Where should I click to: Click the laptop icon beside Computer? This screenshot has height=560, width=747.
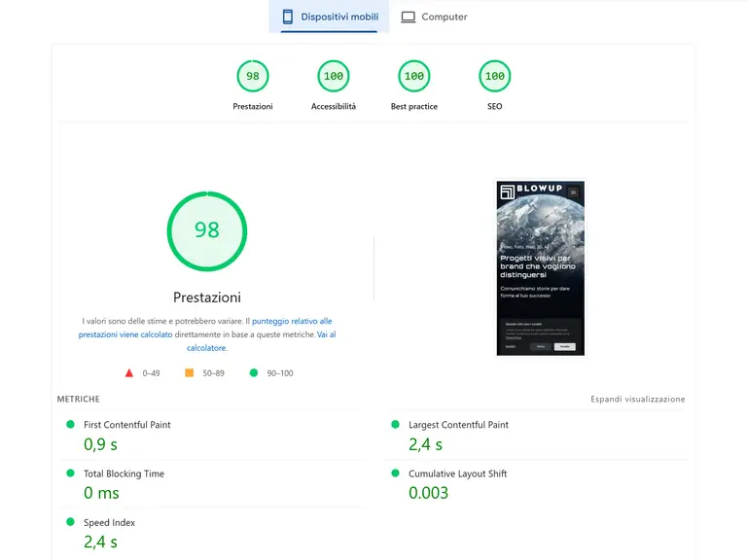[408, 17]
